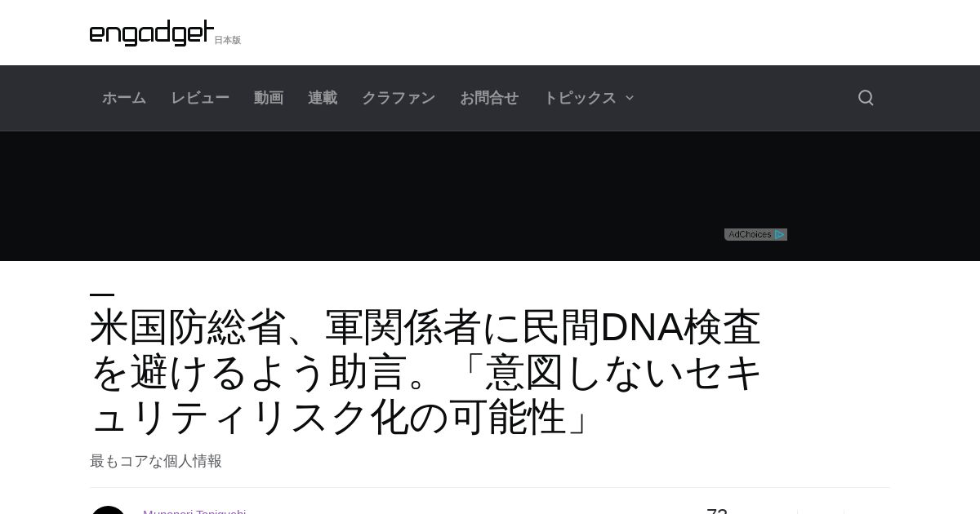
Task: Click the author avatar image
Action: (x=108, y=511)
